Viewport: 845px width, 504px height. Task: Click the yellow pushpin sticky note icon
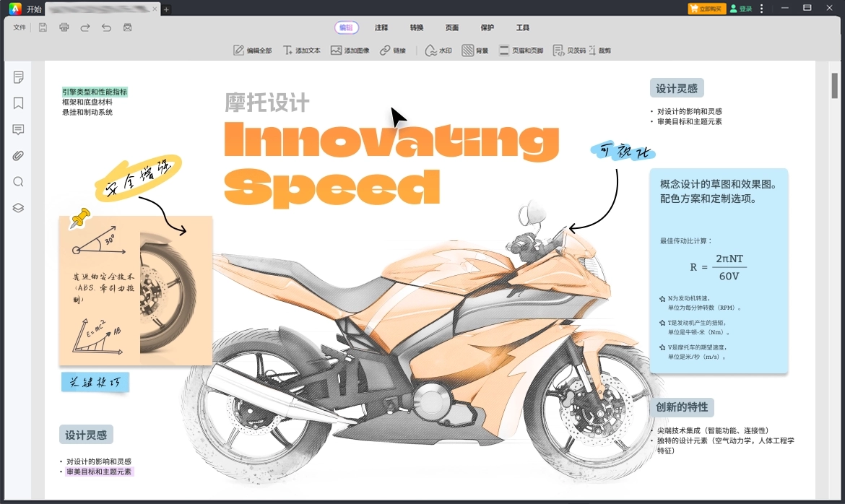pyautogui.click(x=80, y=218)
